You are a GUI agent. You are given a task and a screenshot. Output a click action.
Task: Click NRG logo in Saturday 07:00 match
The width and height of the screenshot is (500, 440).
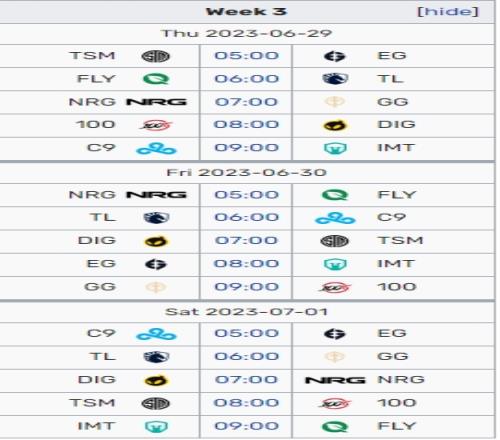335,380
